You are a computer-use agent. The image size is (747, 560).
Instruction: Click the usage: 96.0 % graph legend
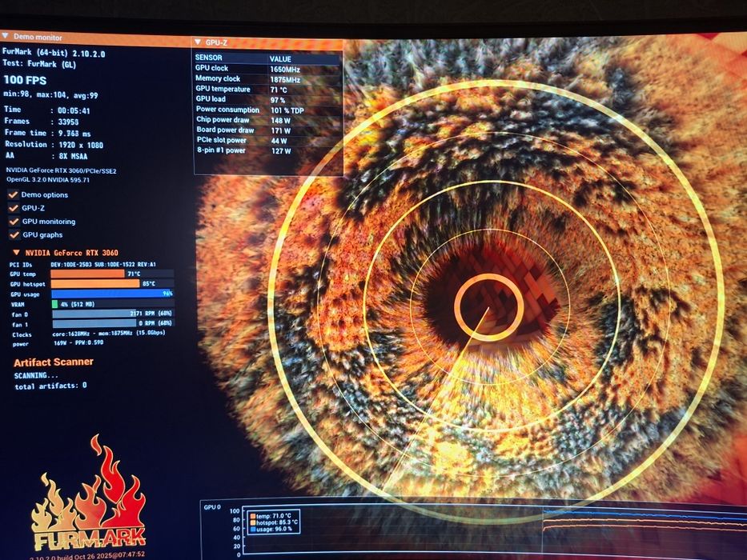[271, 529]
